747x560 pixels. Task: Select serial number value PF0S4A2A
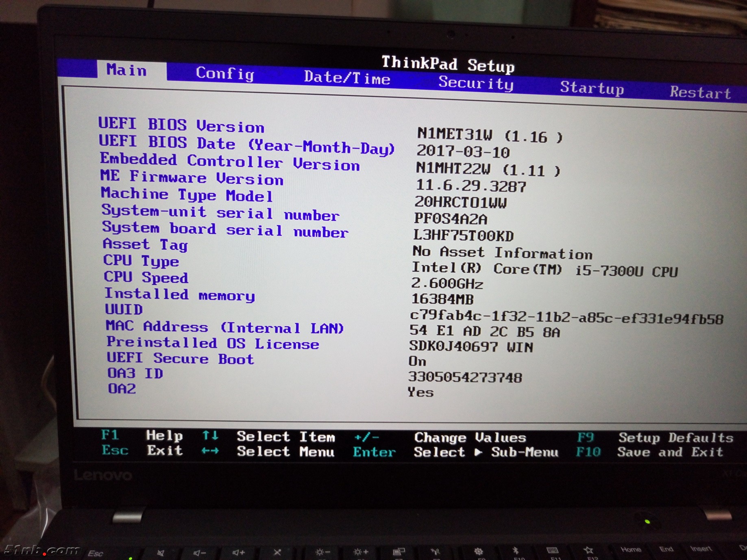[x=450, y=219]
